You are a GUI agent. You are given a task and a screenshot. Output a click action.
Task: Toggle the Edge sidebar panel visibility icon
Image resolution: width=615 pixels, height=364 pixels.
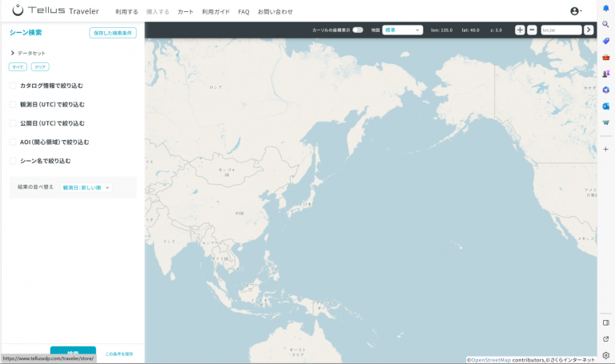(606, 323)
